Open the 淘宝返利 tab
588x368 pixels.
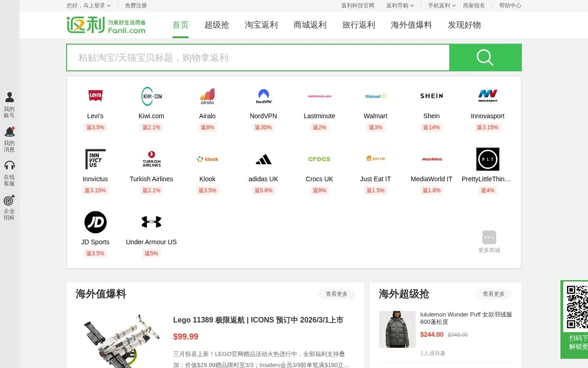[261, 25]
